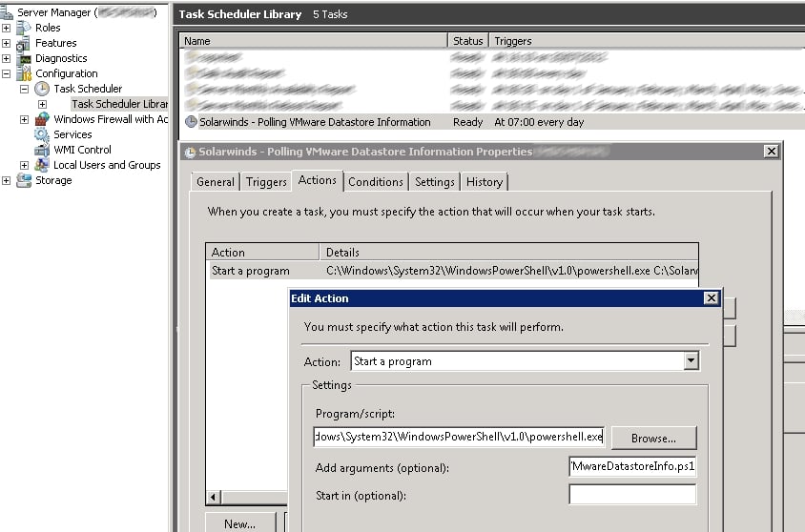Click the Windows Firewall icon
The image size is (805, 532).
(x=42, y=119)
